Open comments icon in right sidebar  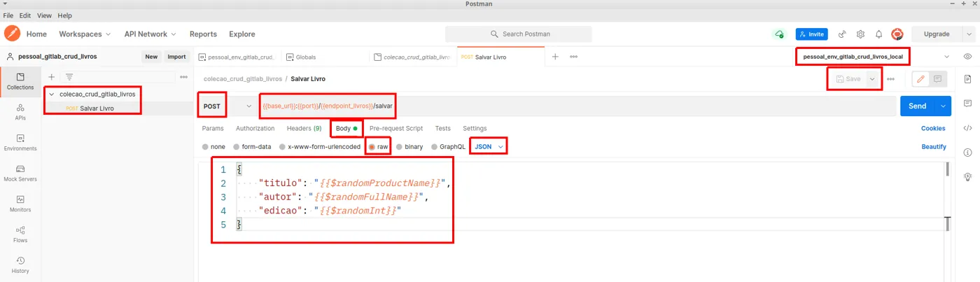pos(967,104)
